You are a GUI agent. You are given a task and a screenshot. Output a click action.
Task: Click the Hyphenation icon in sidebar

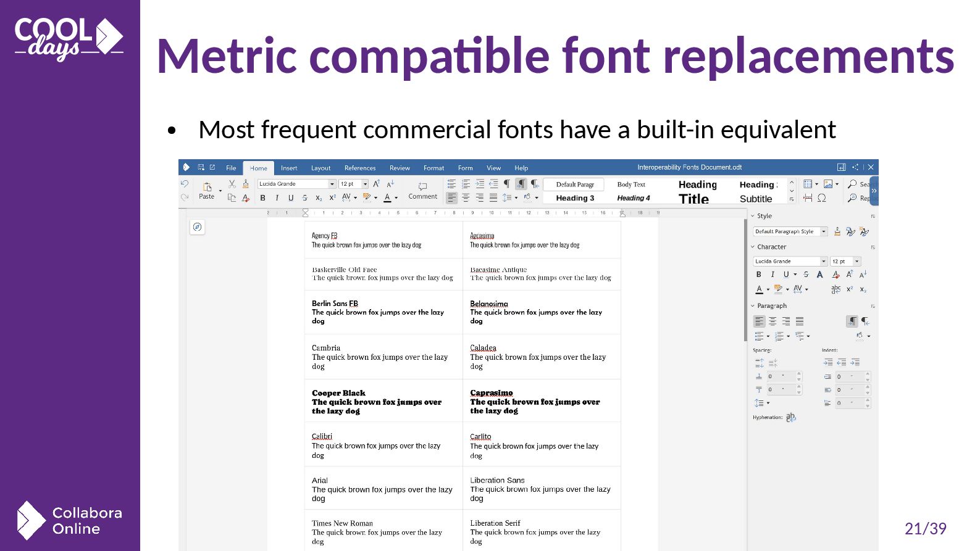[x=791, y=417]
